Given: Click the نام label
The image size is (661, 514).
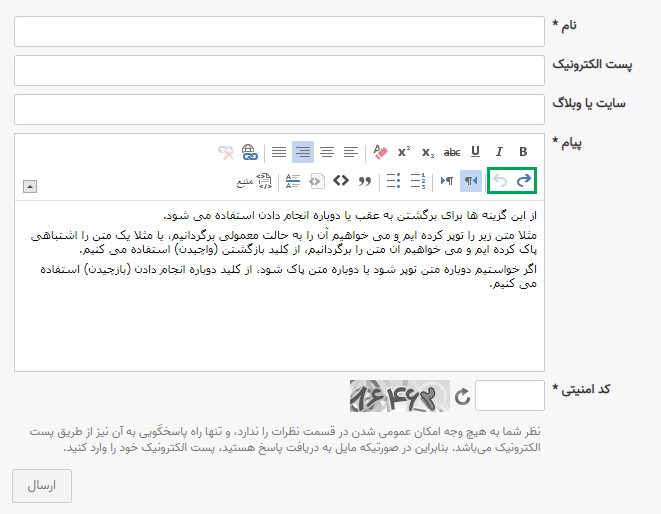Looking at the screenshot, I should point(564,25).
